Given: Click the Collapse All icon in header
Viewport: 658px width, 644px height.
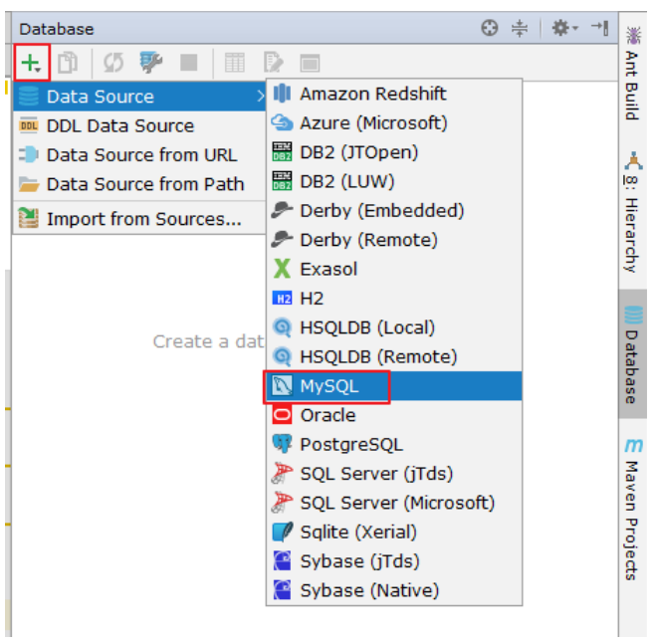Looking at the screenshot, I should click(520, 28).
